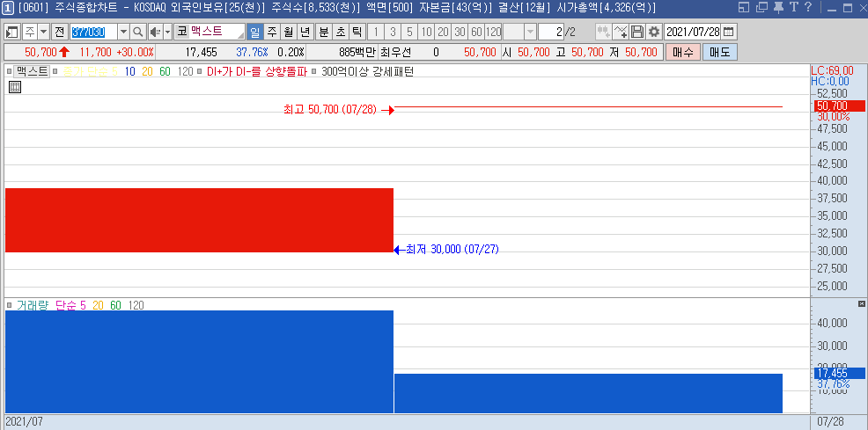
Task: Choose the 3 interval button
Action: pos(393,32)
